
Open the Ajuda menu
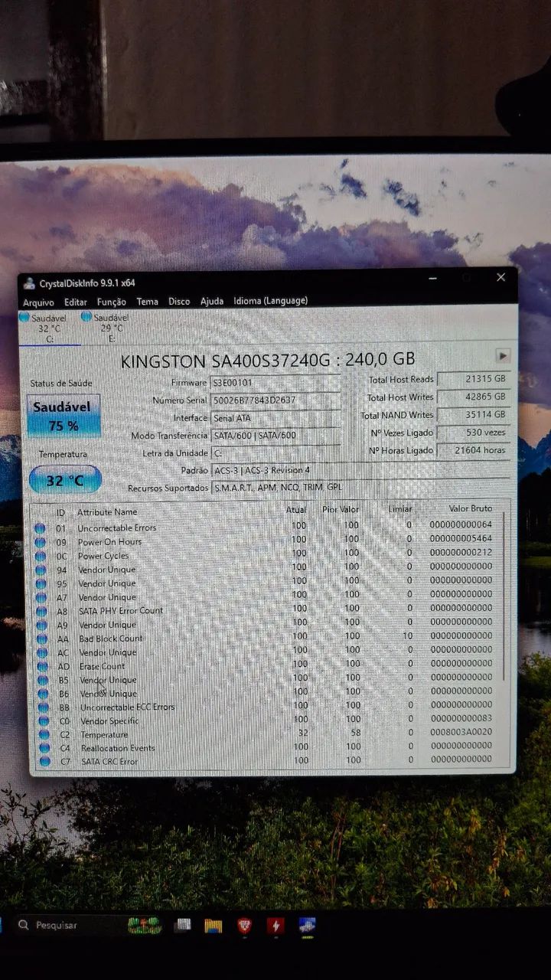coord(212,301)
